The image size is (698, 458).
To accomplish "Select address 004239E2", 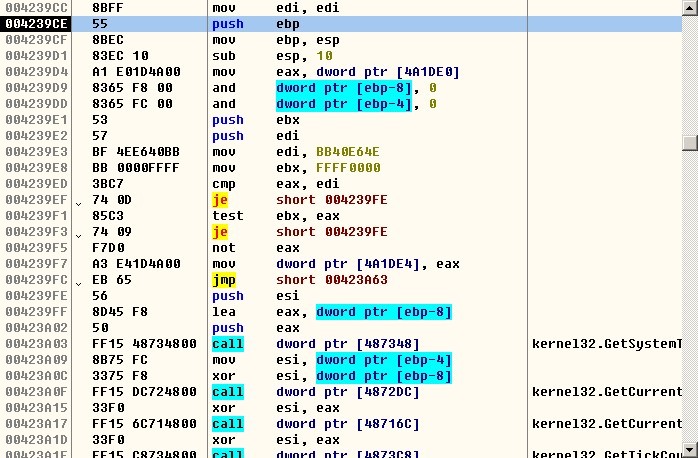I will (x=36, y=136).
